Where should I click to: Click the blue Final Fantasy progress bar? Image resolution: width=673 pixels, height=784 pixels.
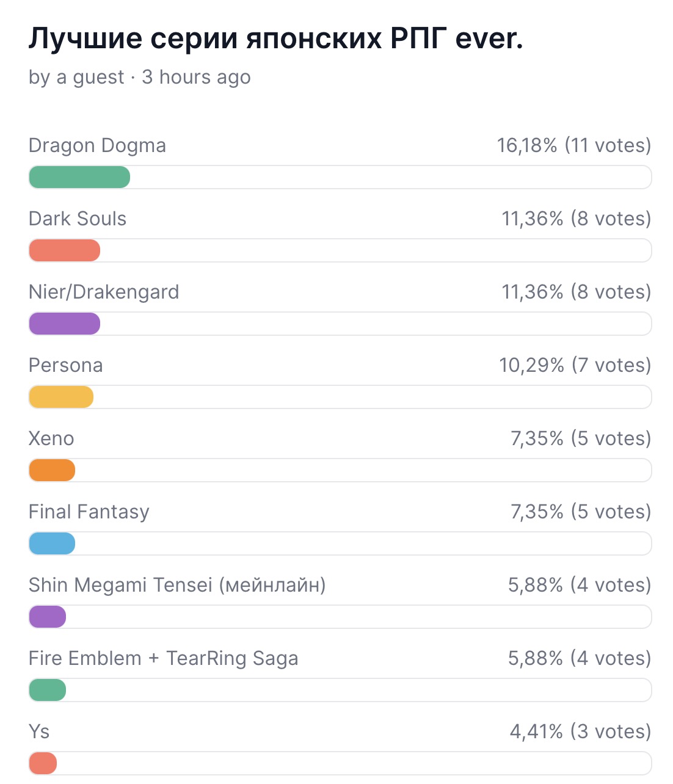point(52,543)
